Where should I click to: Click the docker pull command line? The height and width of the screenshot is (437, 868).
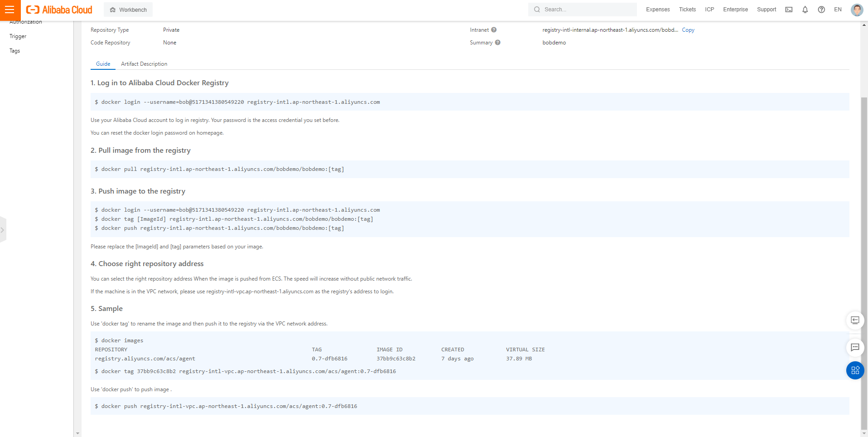click(219, 169)
